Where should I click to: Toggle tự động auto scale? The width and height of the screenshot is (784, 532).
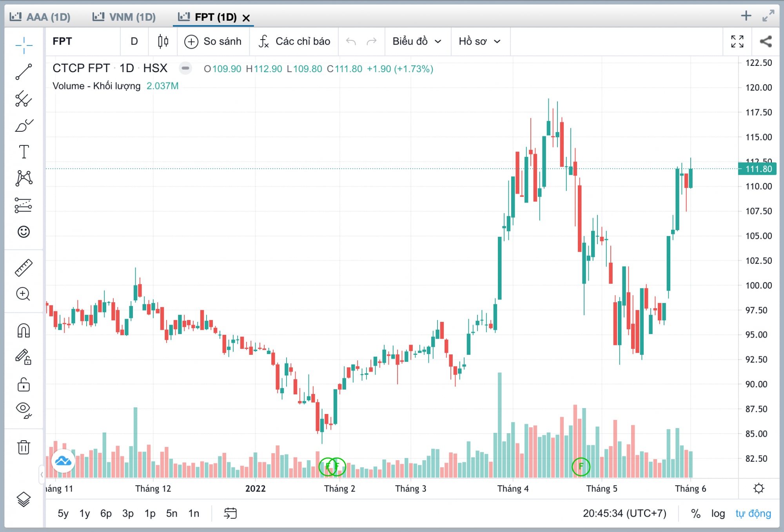753,513
